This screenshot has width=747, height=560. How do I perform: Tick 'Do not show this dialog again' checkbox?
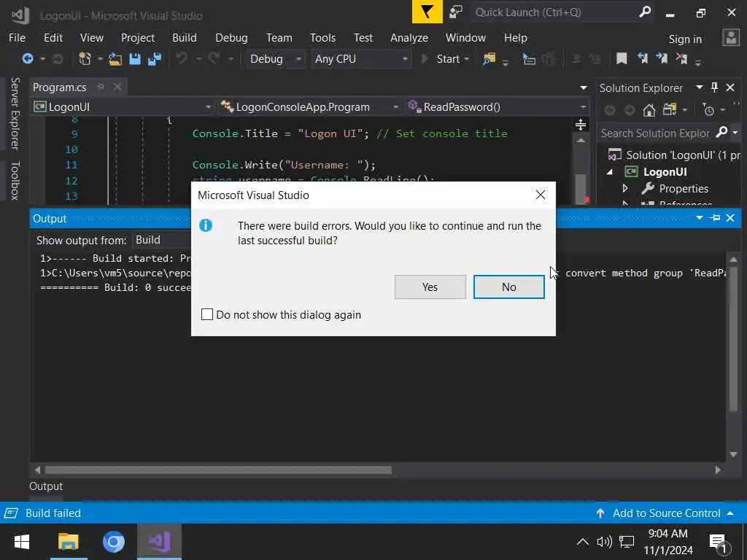[206, 314]
